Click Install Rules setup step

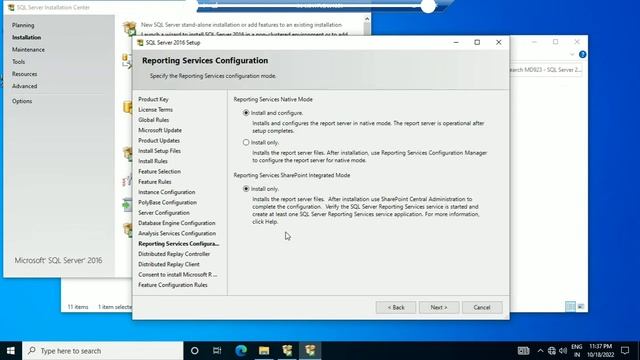(x=153, y=161)
